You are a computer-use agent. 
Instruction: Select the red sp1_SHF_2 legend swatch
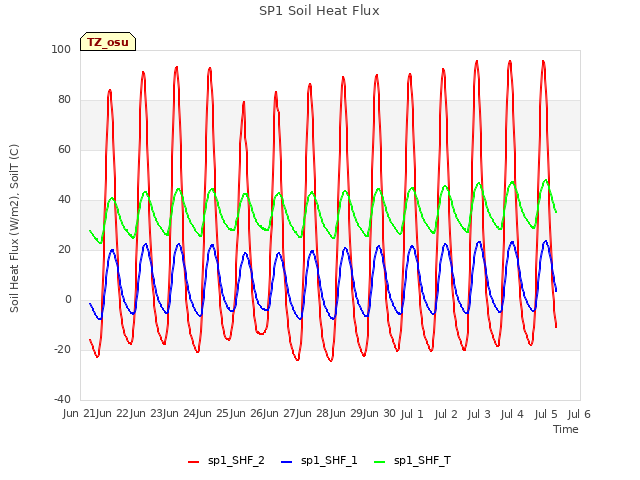tap(193, 461)
